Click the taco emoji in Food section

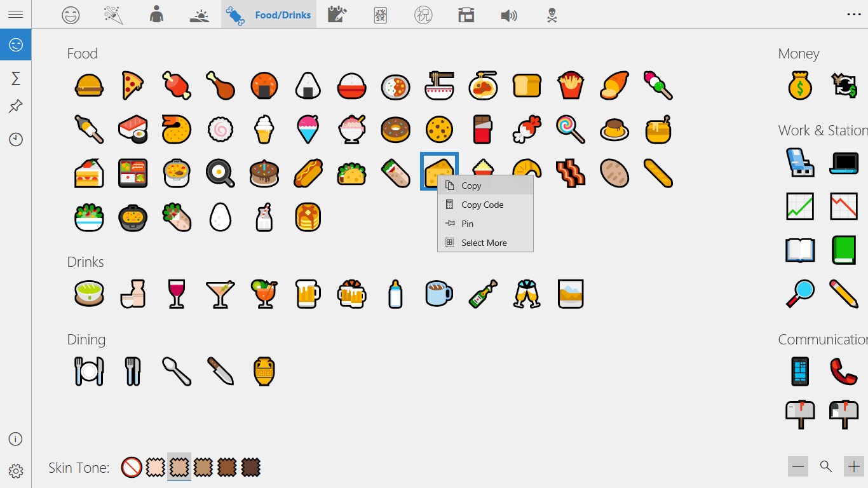(x=351, y=173)
